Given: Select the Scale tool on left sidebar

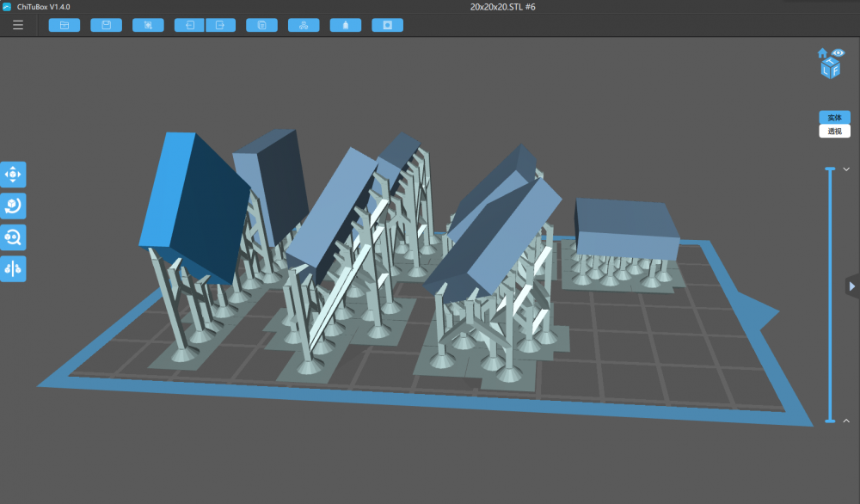Looking at the screenshot, I should (13, 237).
